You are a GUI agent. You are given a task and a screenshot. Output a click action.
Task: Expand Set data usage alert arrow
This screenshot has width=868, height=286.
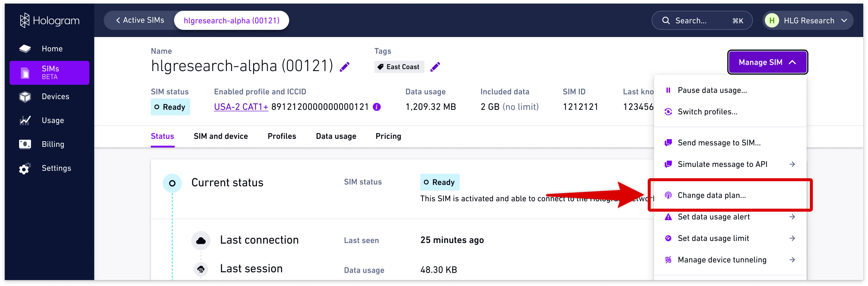792,217
